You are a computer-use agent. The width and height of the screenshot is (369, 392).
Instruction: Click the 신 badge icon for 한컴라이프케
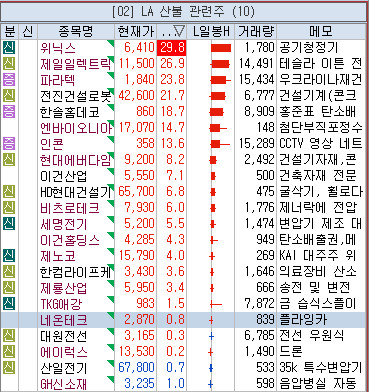click(x=9, y=271)
